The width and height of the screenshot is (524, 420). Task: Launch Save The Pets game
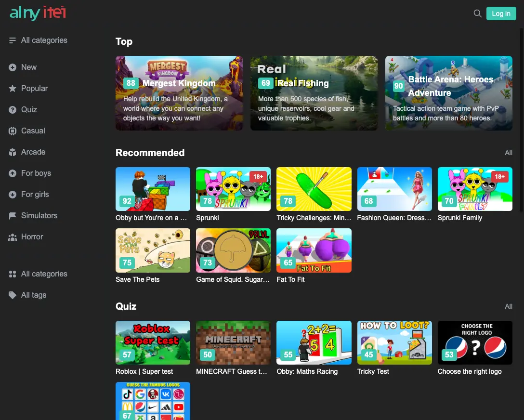pos(153,250)
